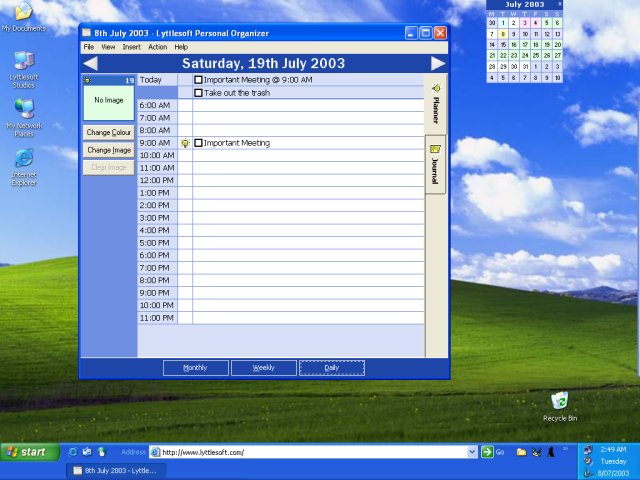Select day 28 in the mini calendar
Viewport: 640px width, 480px height.
(x=492, y=67)
